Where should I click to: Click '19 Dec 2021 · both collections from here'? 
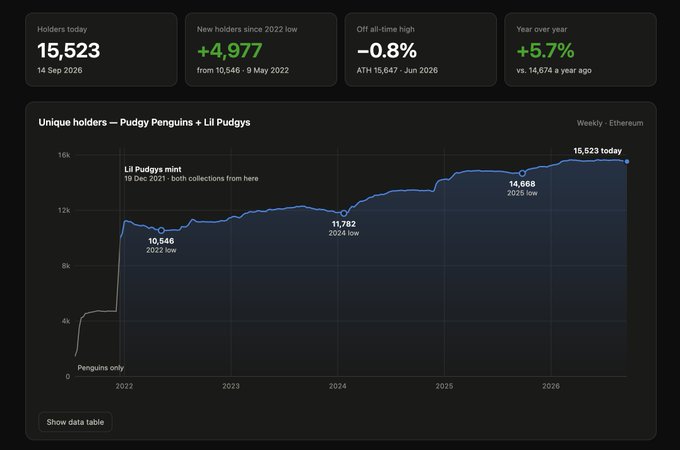click(x=191, y=178)
